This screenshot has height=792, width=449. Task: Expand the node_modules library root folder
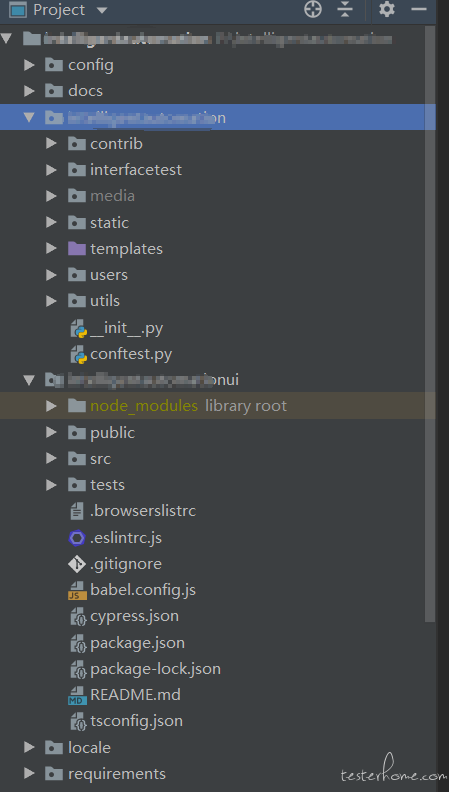coord(51,406)
